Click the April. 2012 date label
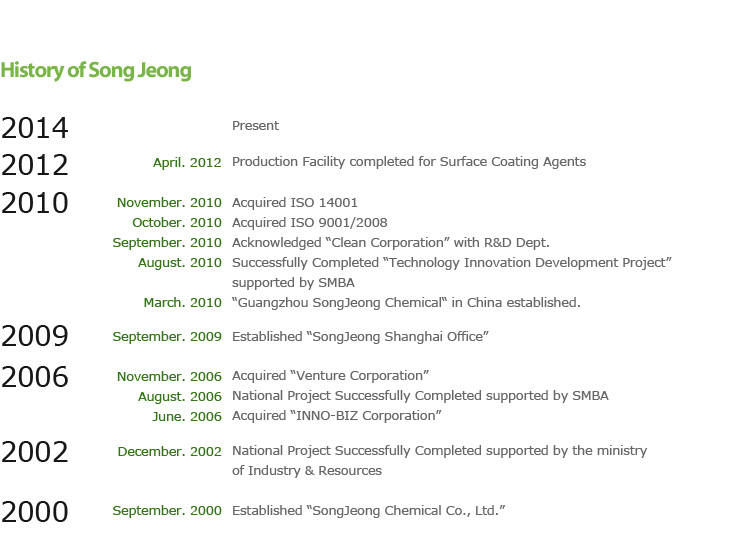The width and height of the screenshot is (738, 552). (x=187, y=163)
